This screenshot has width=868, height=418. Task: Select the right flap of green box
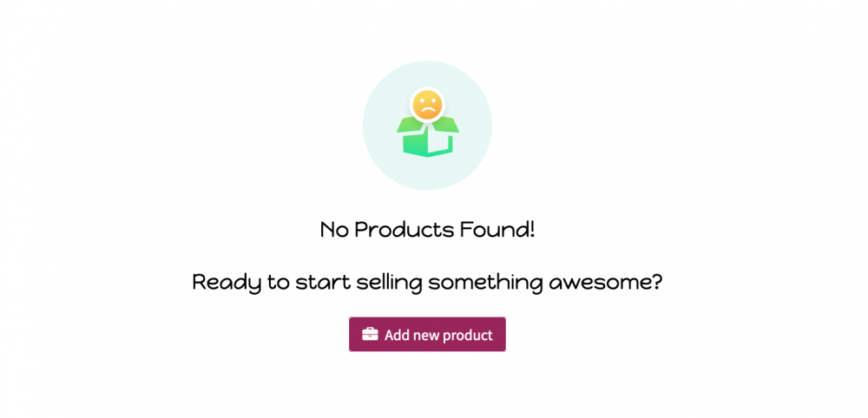pos(445,124)
